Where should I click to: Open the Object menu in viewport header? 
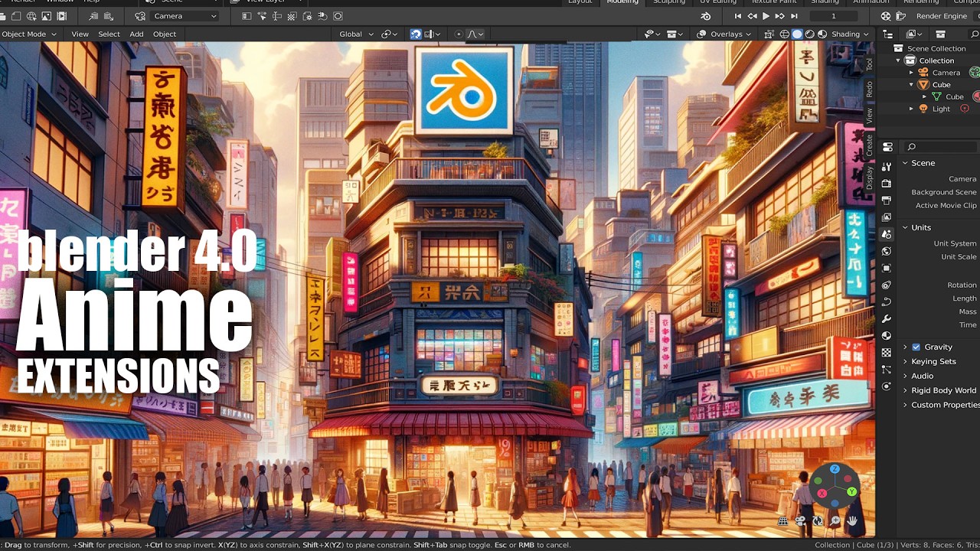(165, 34)
